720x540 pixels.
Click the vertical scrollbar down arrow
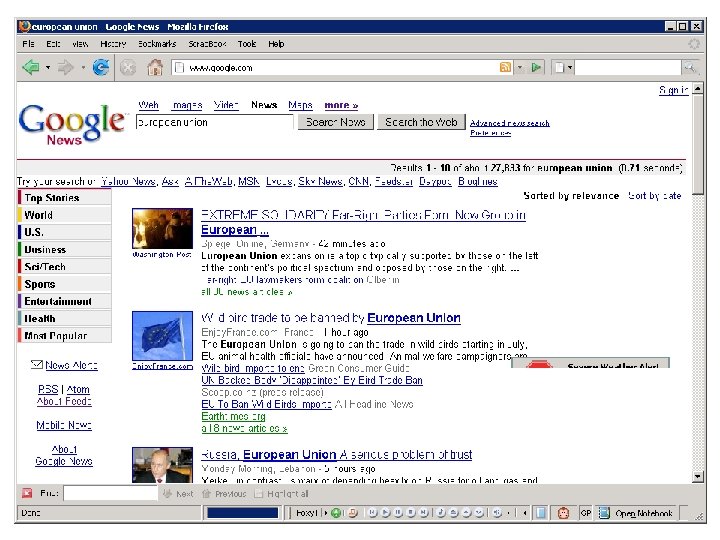(x=698, y=477)
